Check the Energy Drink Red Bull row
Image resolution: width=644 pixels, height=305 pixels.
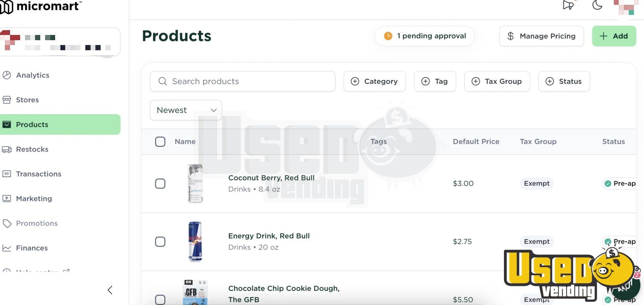[160, 242]
